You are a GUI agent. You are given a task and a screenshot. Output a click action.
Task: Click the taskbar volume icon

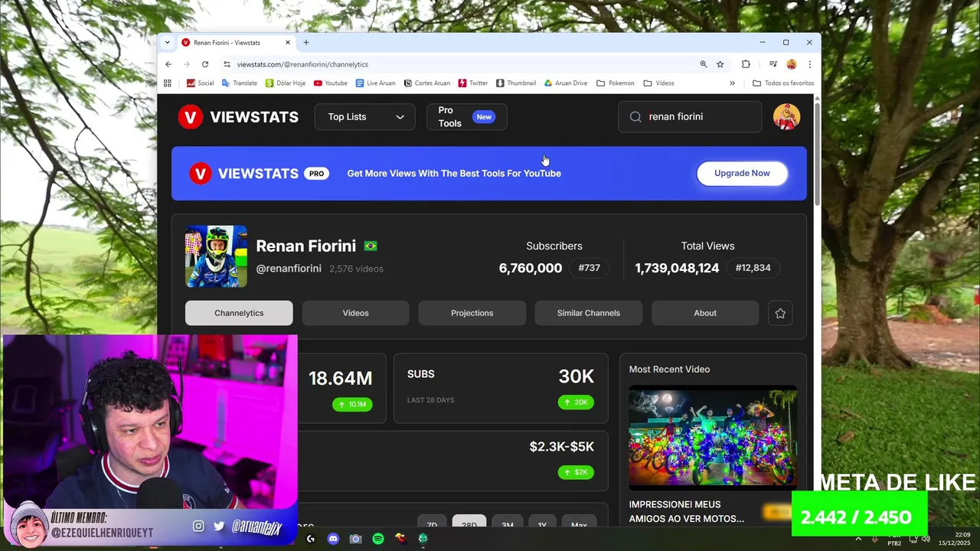coord(926,539)
